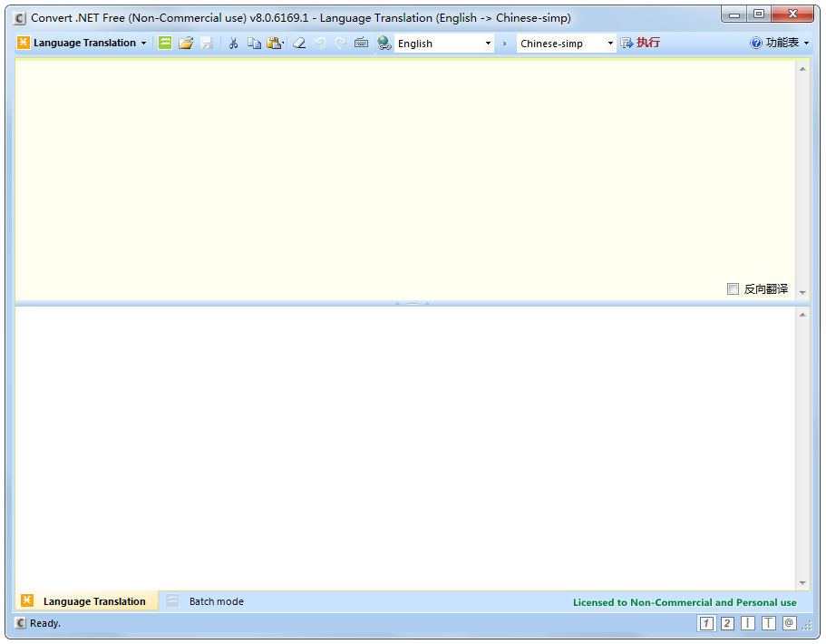Image resolution: width=826 pixels, height=644 pixels.
Task: Open the on-screen keyboard icon
Action: [x=362, y=43]
